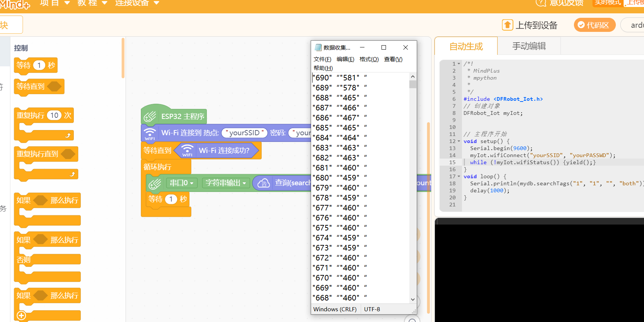This screenshot has height=322, width=644.
Task: Click the yourSSID input field
Action: (244, 133)
